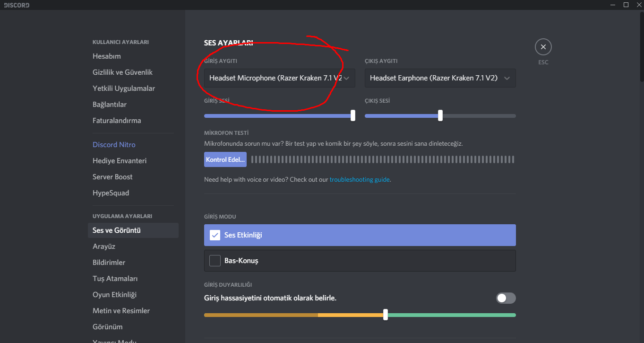Select Ses ve Görüntü settings item
This screenshot has height=343, width=644.
pos(133,230)
